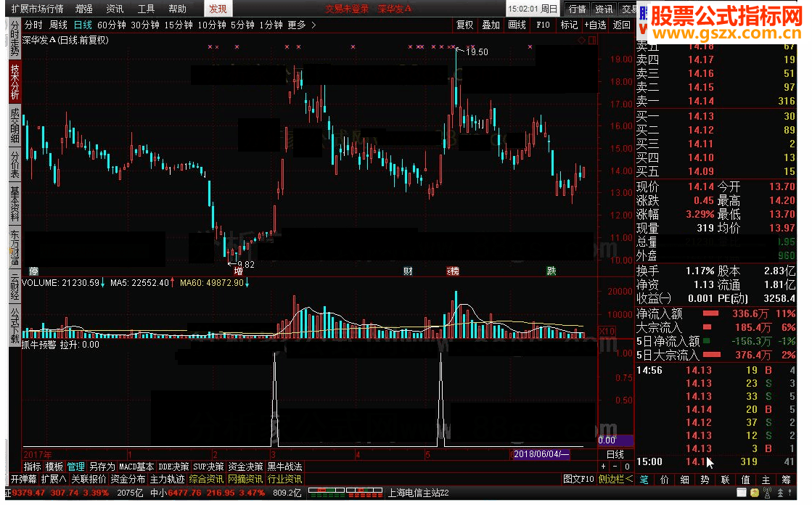The width and height of the screenshot is (812, 505).
Task: Add stock via +自选 button
Action: click(x=595, y=25)
